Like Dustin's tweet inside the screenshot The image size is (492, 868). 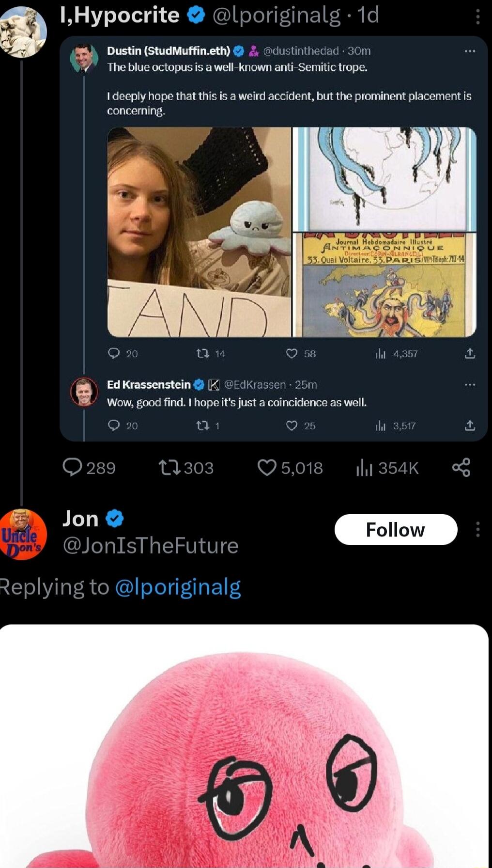292,354
